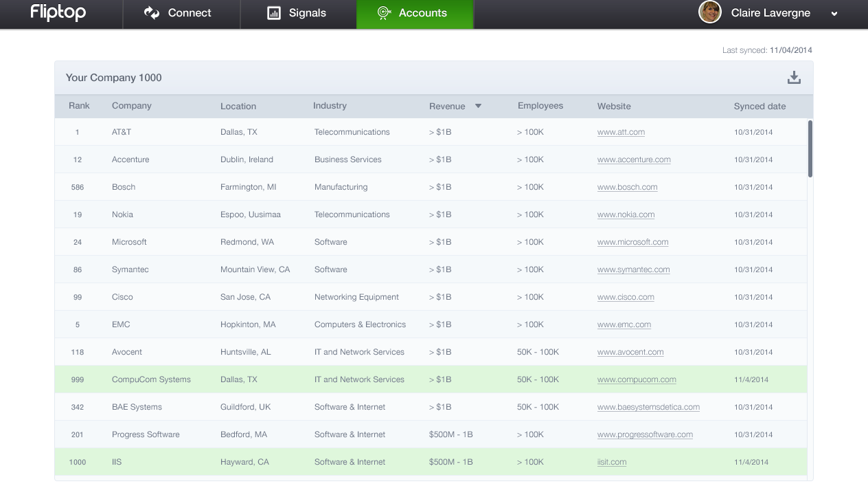The image size is (868, 486).
Task: Click Networking Equipment industry cell
Action: coord(356,297)
